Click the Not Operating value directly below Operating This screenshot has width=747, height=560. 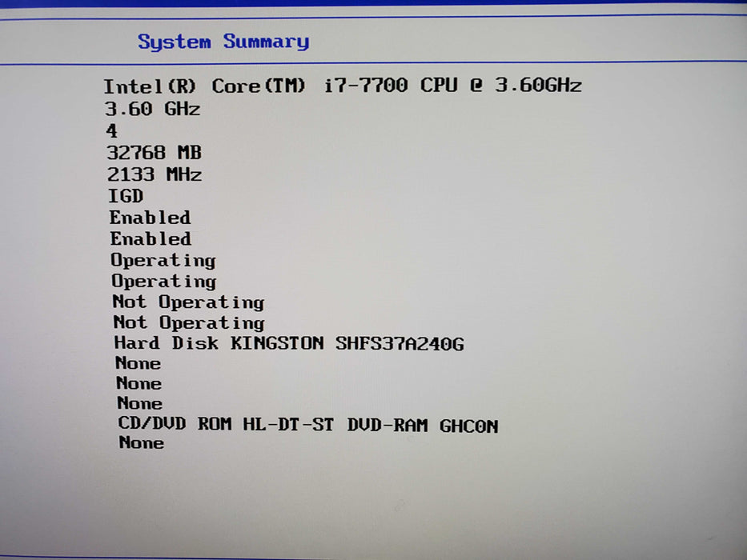coord(189,302)
